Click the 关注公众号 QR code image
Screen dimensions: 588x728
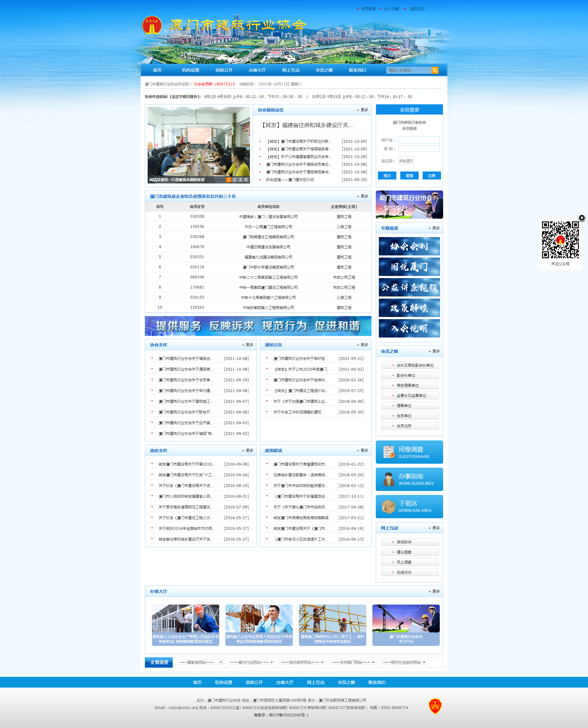pyautogui.click(x=560, y=240)
